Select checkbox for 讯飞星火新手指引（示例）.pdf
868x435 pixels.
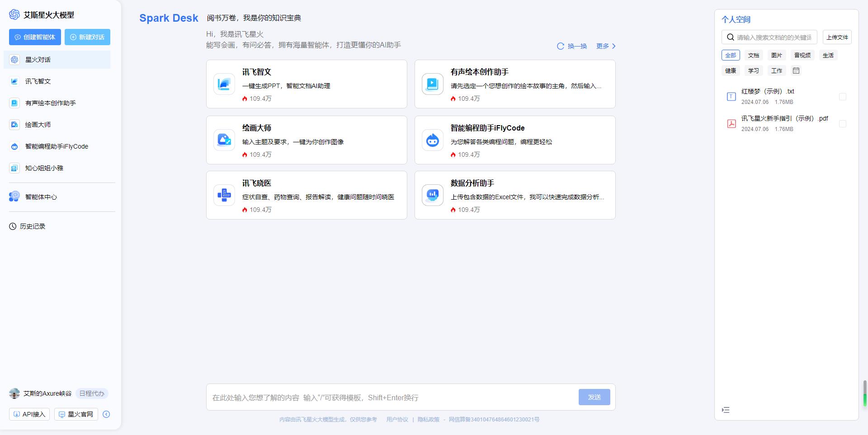tap(843, 124)
